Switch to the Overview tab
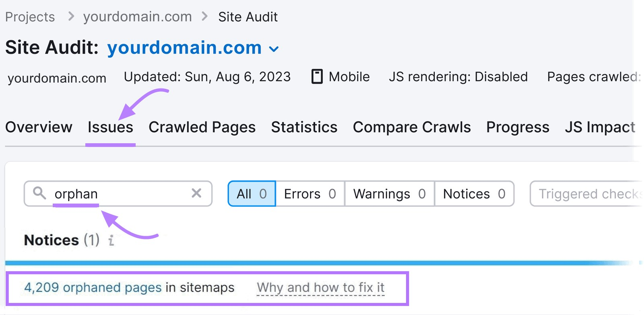The width and height of the screenshot is (644, 315). coord(39,127)
